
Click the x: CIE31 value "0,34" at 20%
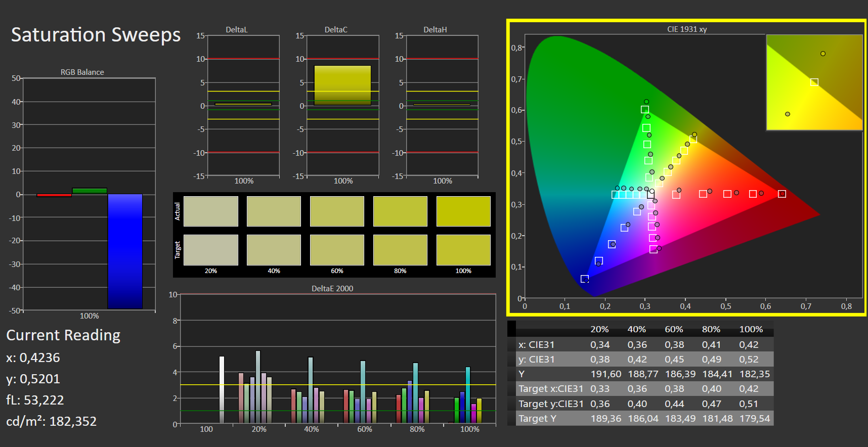coord(600,345)
